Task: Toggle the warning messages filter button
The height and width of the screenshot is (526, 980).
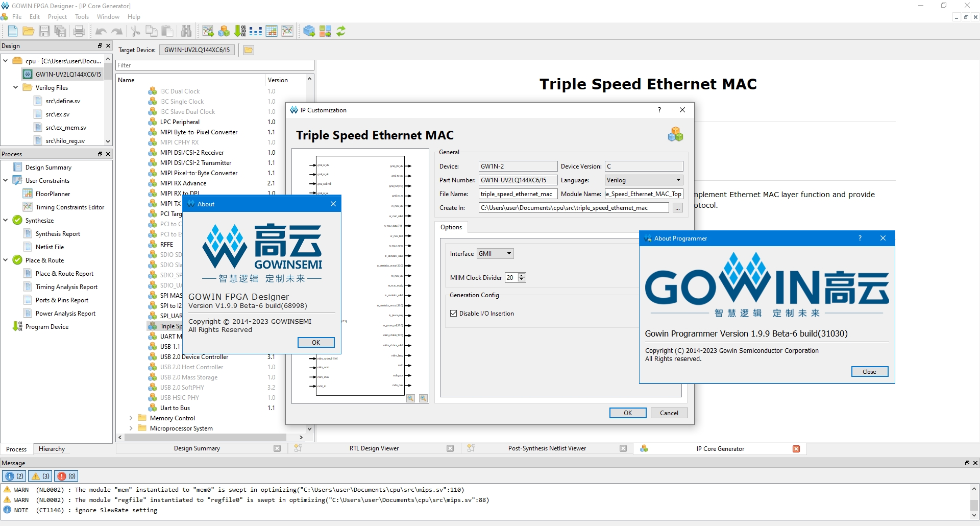Action: pos(41,476)
